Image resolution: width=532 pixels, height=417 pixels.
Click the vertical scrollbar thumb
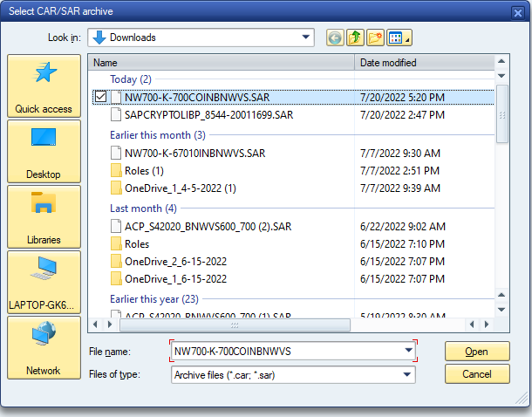501,112
